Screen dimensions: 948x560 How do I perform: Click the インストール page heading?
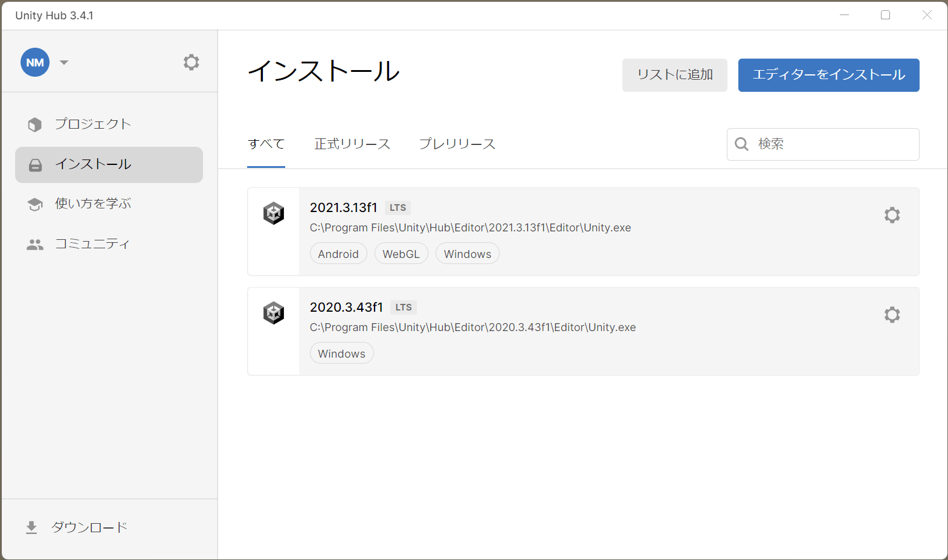[324, 71]
